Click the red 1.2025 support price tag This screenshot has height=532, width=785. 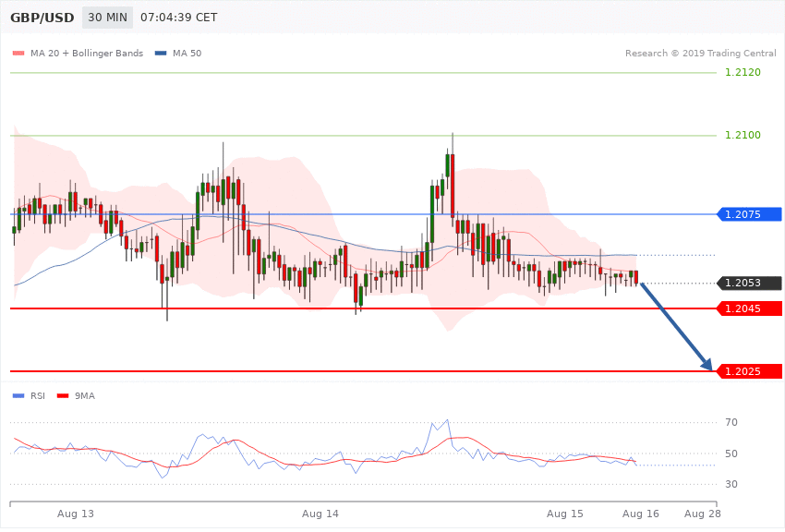750,371
